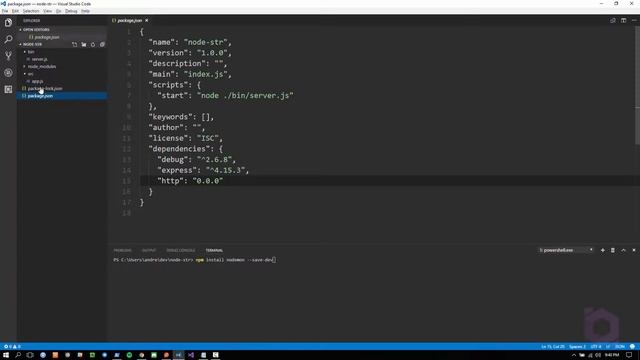This screenshot has height=360, width=640.
Task: Click the Spaces indentation indicator
Action: click(x=577, y=347)
